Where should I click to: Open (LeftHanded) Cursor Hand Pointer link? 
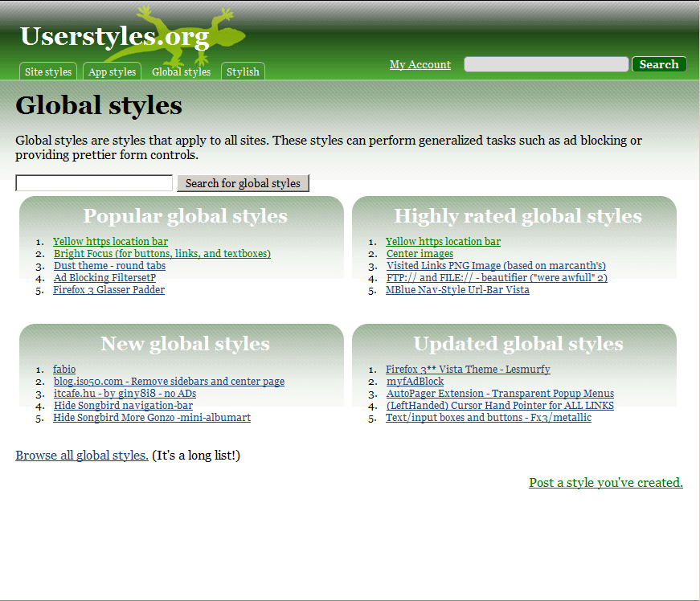[x=500, y=406]
